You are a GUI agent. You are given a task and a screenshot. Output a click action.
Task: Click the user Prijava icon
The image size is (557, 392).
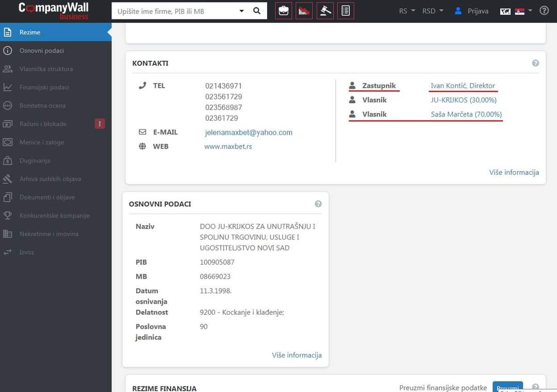pos(458,11)
